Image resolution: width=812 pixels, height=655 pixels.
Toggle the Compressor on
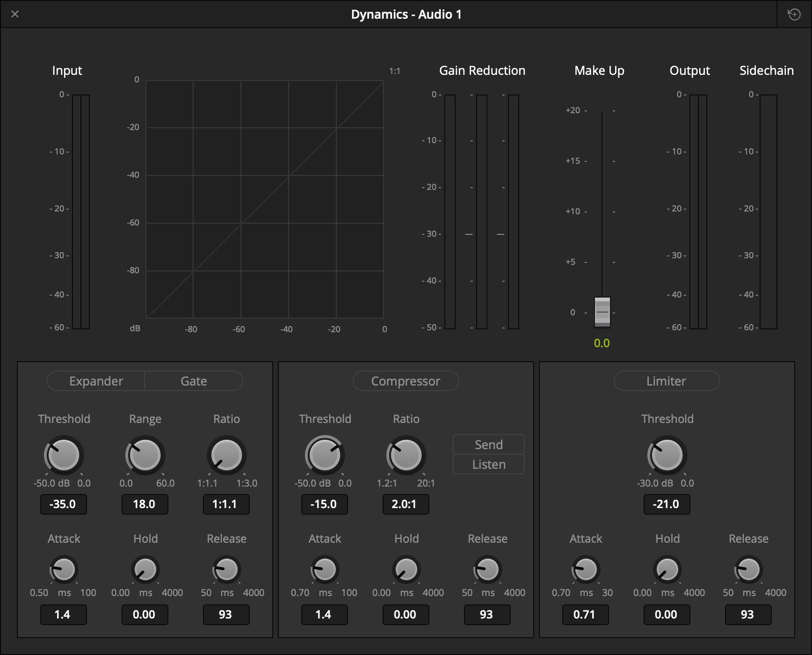pos(406,381)
